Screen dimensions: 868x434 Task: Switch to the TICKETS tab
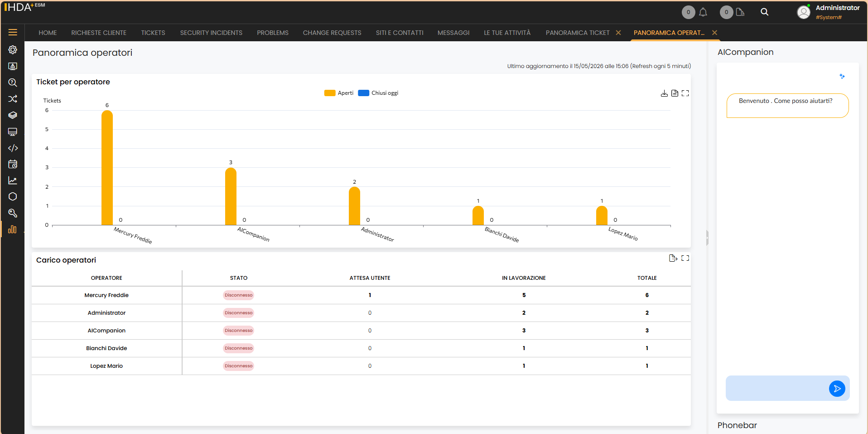pos(153,33)
